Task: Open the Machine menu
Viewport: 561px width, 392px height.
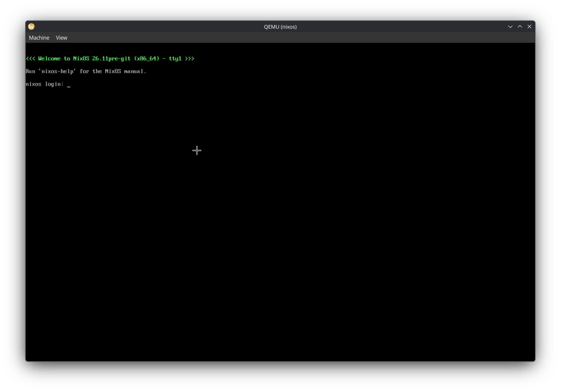Action: (x=39, y=38)
